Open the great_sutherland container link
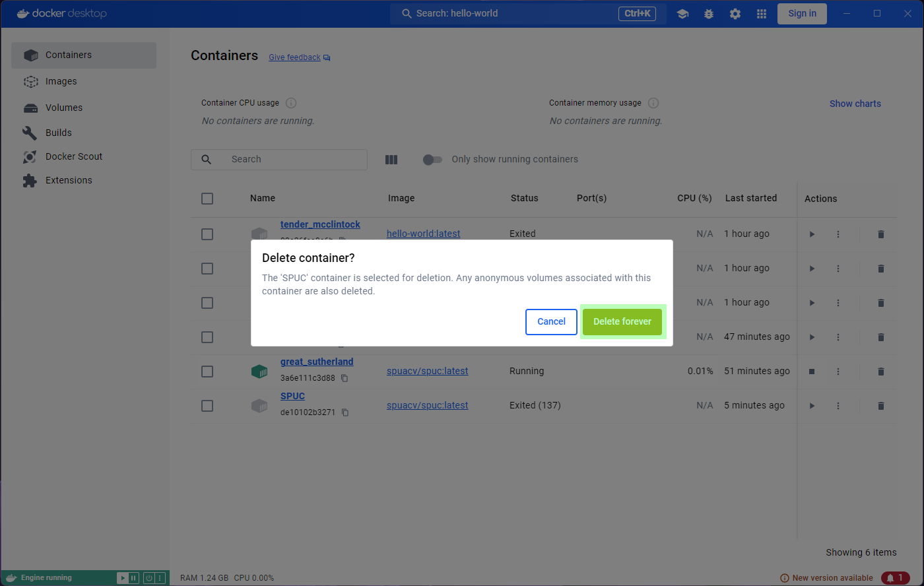924x586 pixels. 317,362
